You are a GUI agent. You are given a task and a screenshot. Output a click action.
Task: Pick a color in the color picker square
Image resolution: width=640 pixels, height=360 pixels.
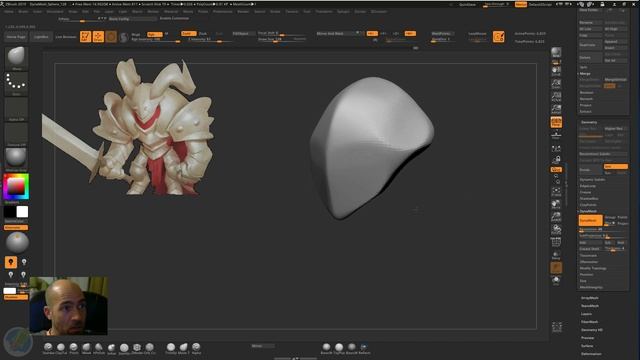click(16, 187)
